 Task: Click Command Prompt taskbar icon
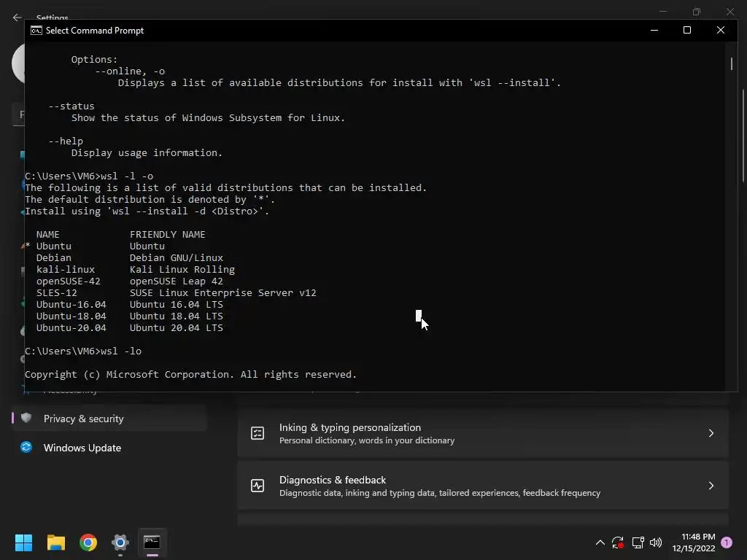(152, 542)
